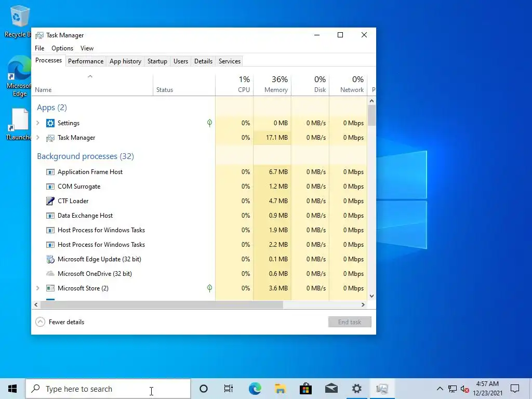Sort processes by Network column
The image size is (532, 399).
coord(348,85)
